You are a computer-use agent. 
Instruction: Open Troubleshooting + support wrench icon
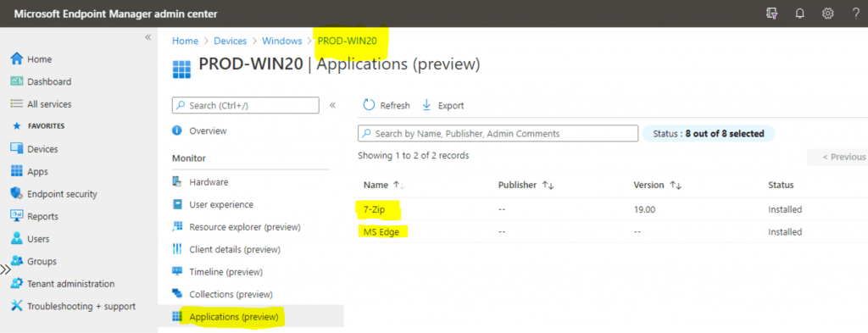pyautogui.click(x=17, y=306)
